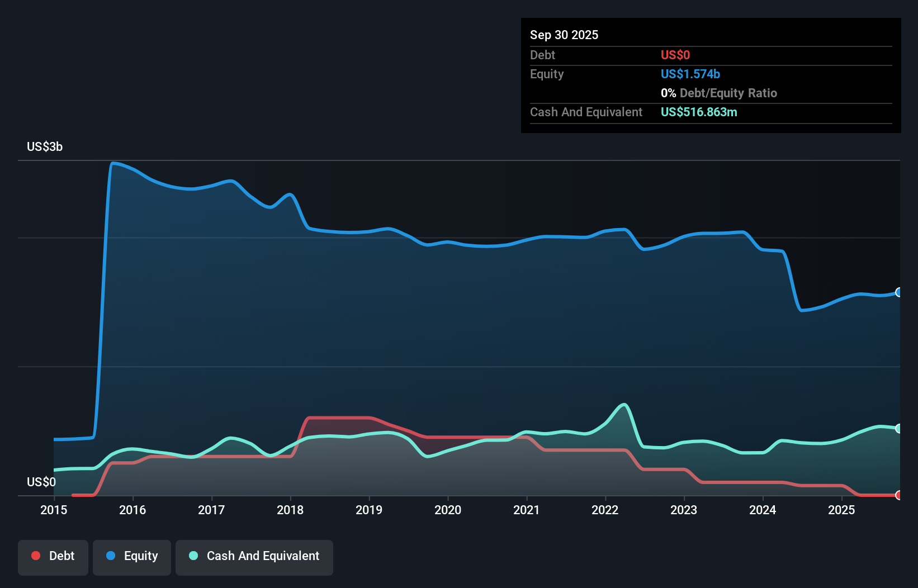Viewport: 918px width, 588px height.
Task: Click the blue Equity endpoint marker on chart
Action: 898,292
